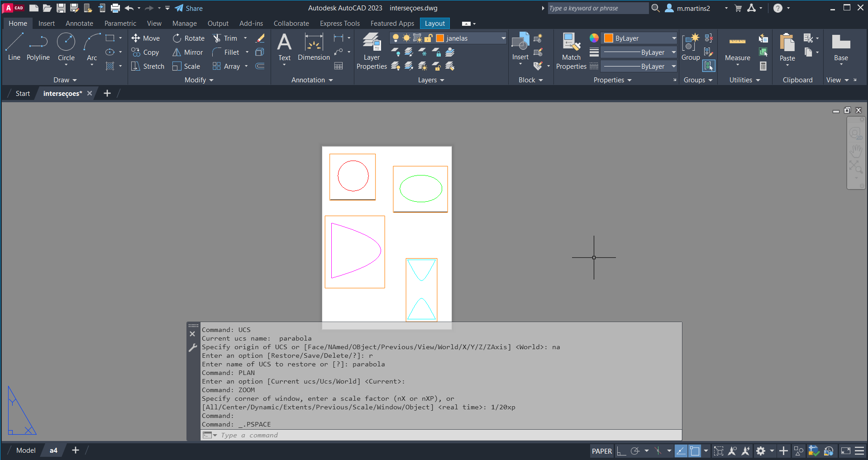Toggle clean screen mode in status bar

coord(845,451)
